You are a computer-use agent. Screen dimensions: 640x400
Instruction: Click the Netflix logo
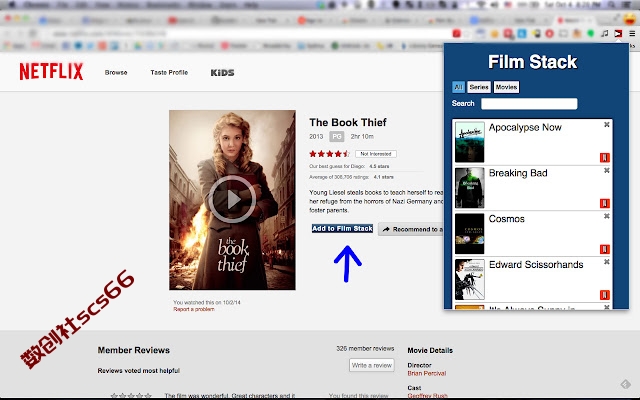click(x=51, y=71)
